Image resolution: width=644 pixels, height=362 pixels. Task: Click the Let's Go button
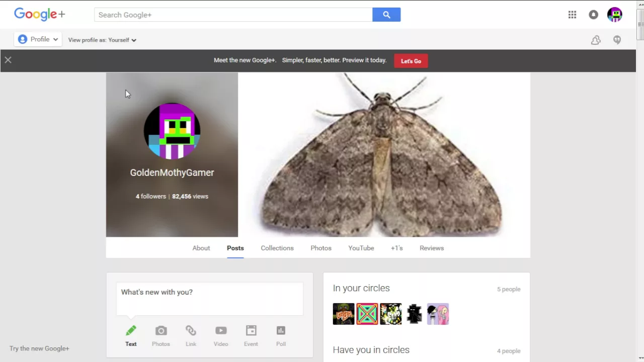[x=411, y=61]
